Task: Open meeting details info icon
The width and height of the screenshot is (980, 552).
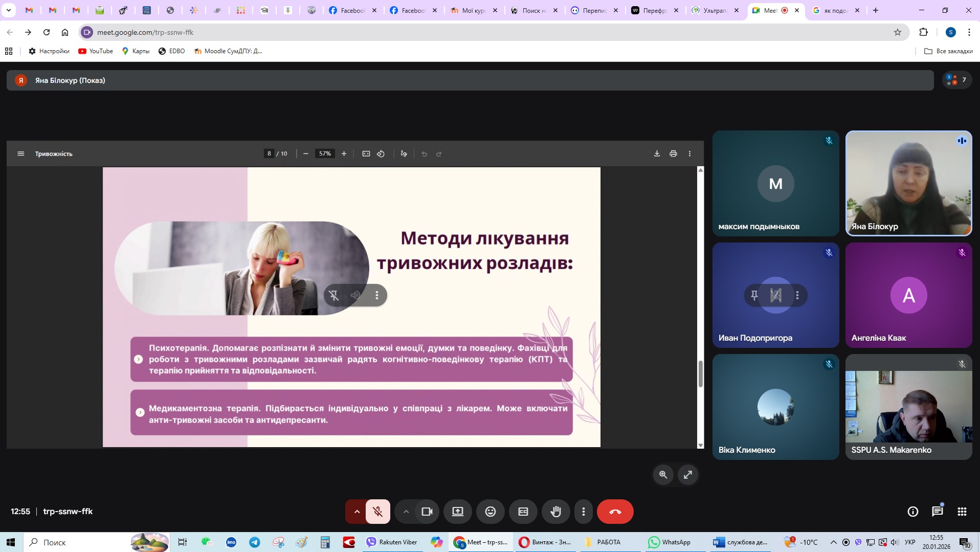Action: [x=912, y=512]
